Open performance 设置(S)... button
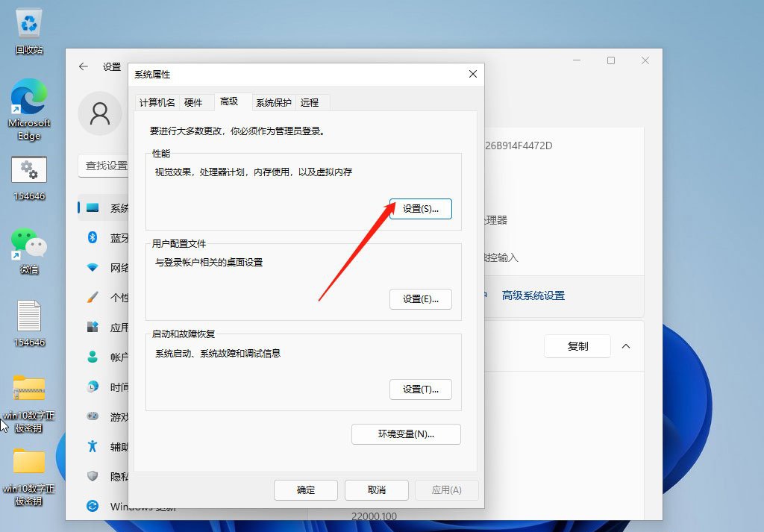Image resolution: width=764 pixels, height=532 pixels. pyautogui.click(x=421, y=208)
